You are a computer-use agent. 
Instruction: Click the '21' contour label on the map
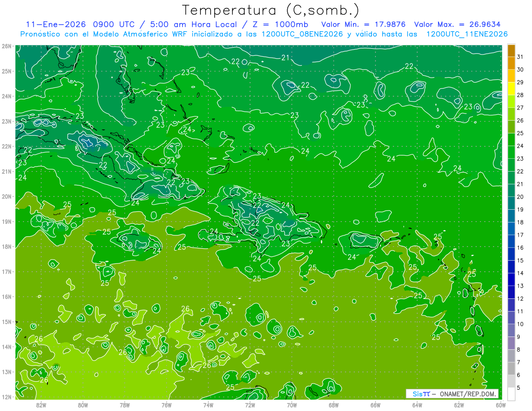pos(286,57)
